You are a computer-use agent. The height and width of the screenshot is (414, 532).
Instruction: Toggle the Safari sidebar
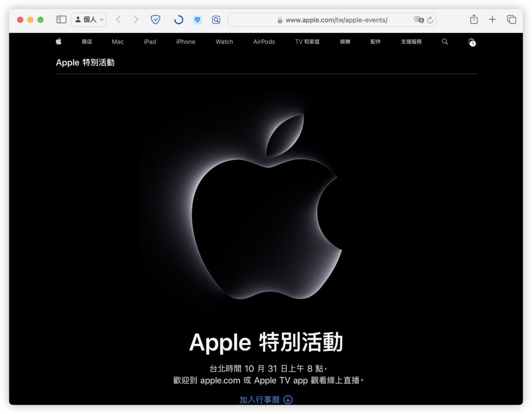pos(62,20)
